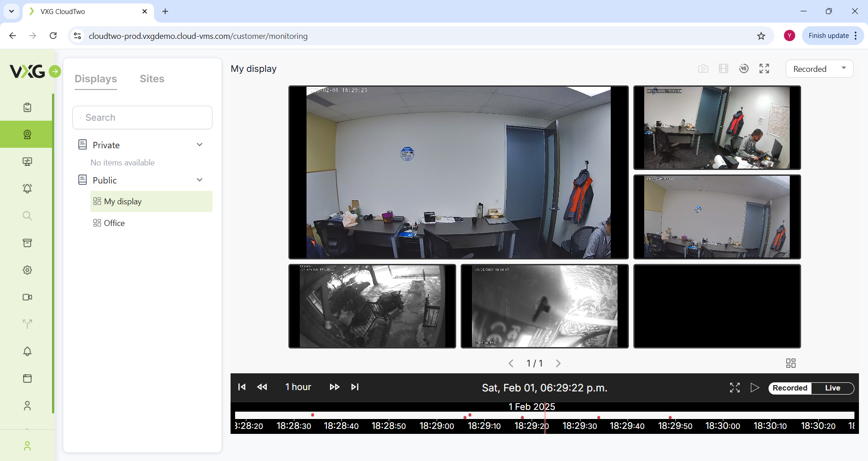Collapse the Public displays section
This screenshot has height=461, width=868.
[x=199, y=180]
